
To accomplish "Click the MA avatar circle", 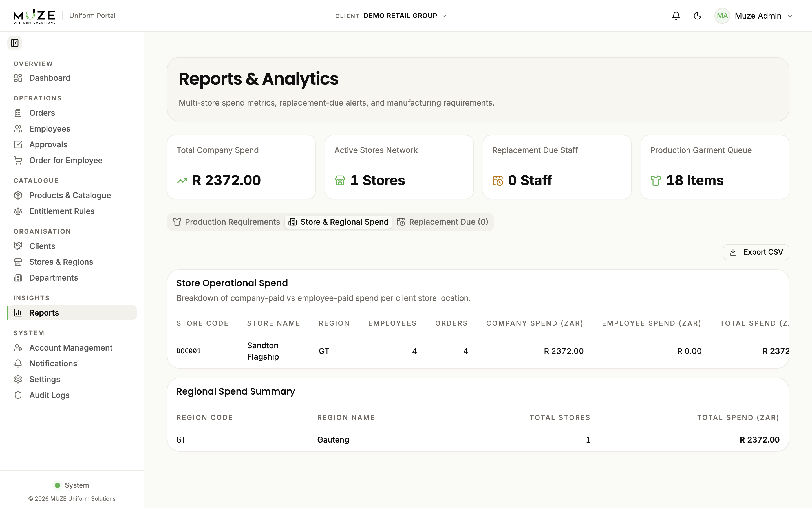I will 722,16.
